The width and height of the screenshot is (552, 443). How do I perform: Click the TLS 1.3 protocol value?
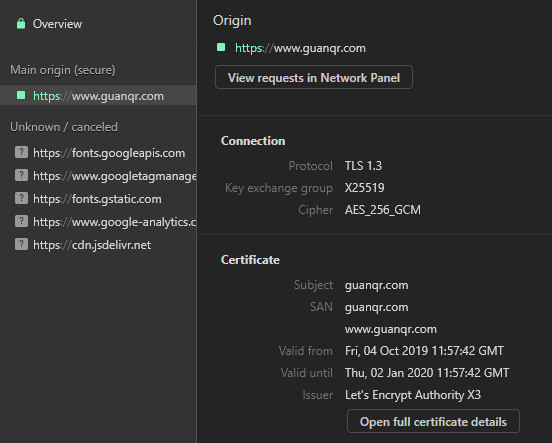[x=363, y=166]
